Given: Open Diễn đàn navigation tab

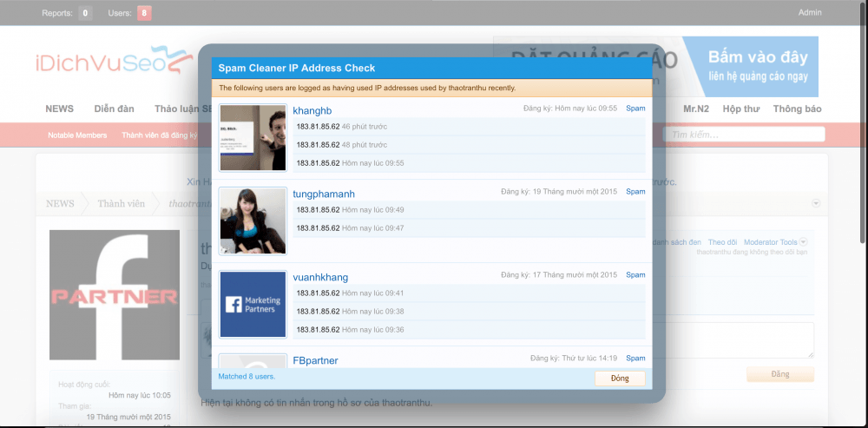Looking at the screenshot, I should coord(114,109).
